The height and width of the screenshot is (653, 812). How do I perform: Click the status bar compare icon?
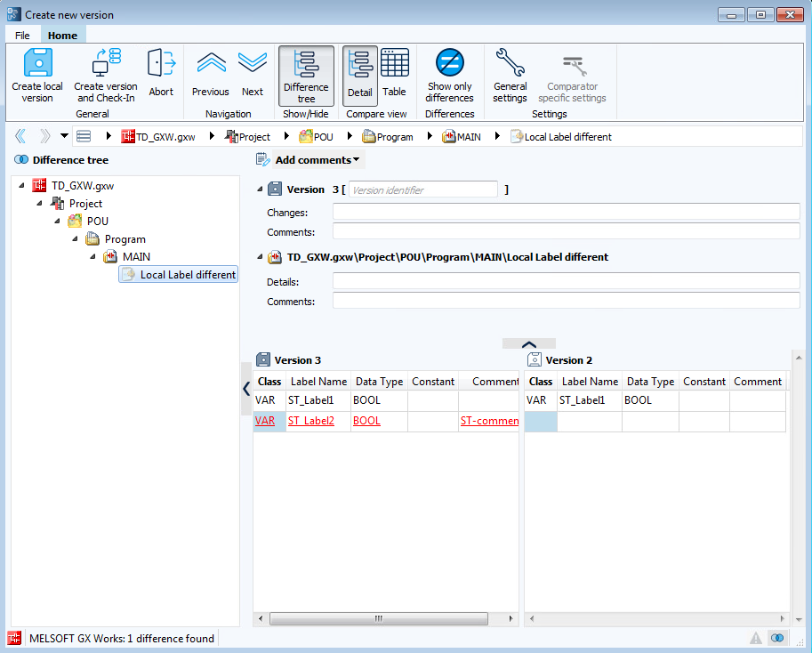pyautogui.click(x=777, y=638)
